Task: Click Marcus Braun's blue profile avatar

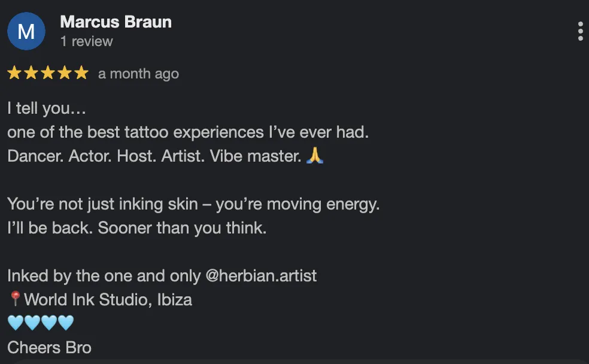Action: pyautogui.click(x=26, y=31)
